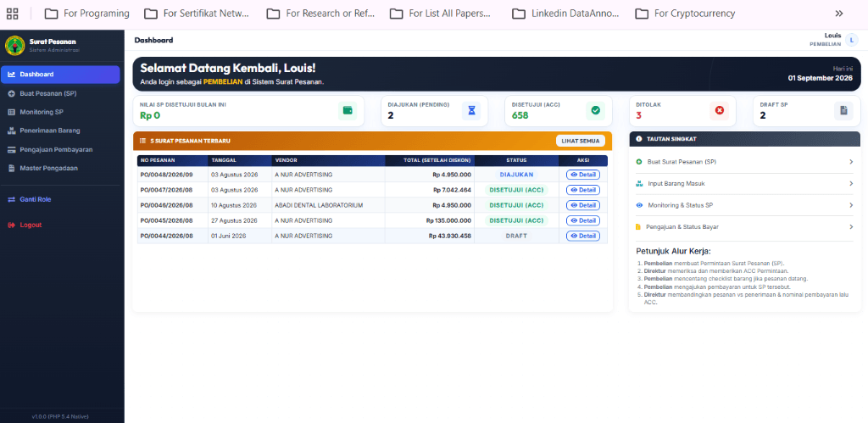Open Monitoring SP in the sidebar
This screenshot has height=423, width=868.
coord(62,113)
